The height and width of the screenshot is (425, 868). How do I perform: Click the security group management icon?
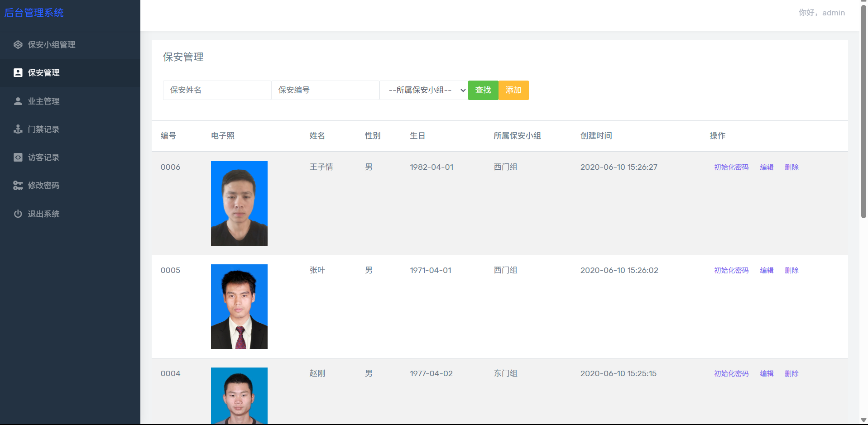[18, 45]
